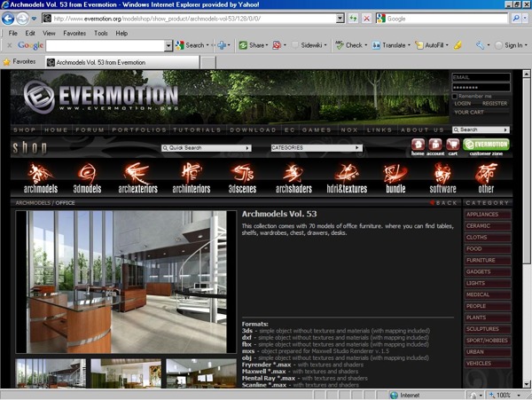Open the wrench settings icon on toolbar
The height and width of the screenshot is (400, 532).
pyautogui.click(x=480, y=45)
